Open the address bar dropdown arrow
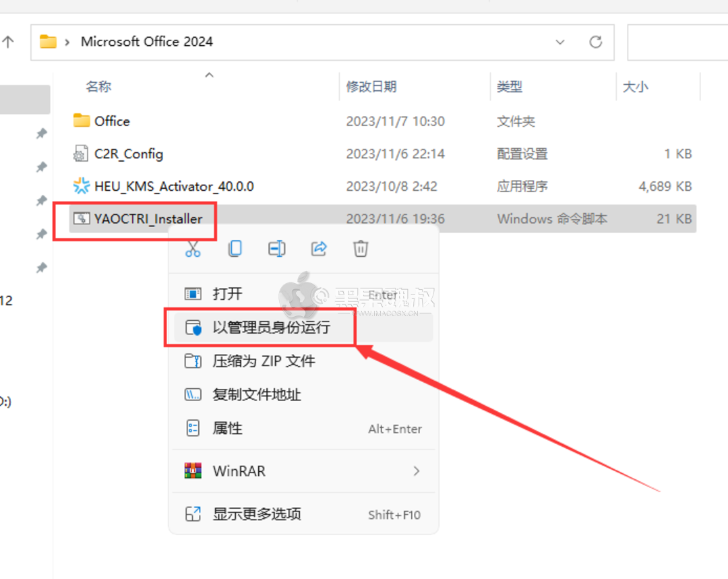 click(560, 42)
